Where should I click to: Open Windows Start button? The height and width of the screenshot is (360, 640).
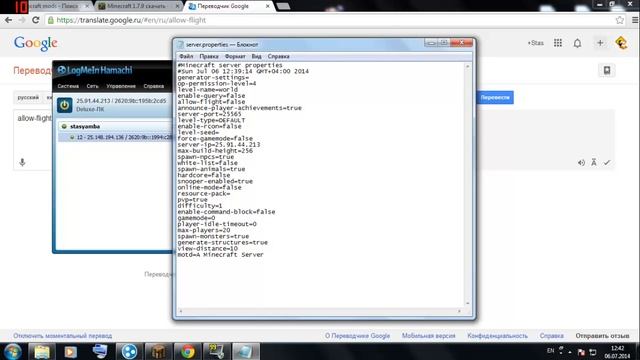13,351
